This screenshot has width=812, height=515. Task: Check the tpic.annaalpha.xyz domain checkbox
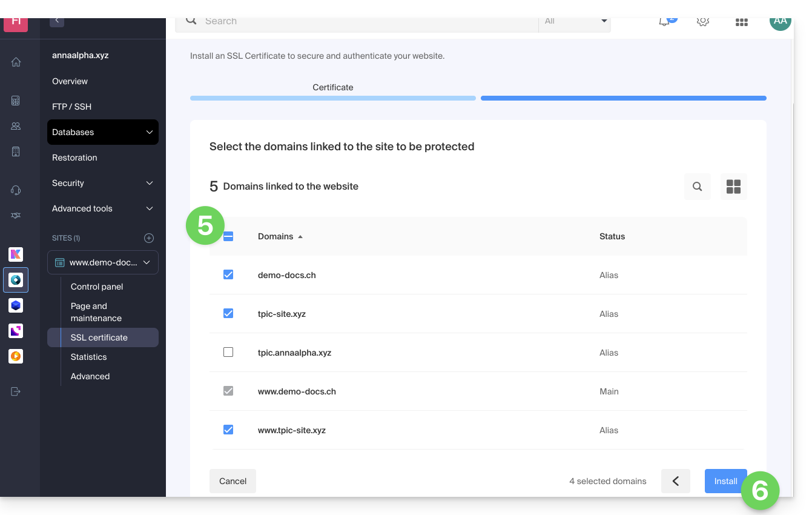coord(228,352)
